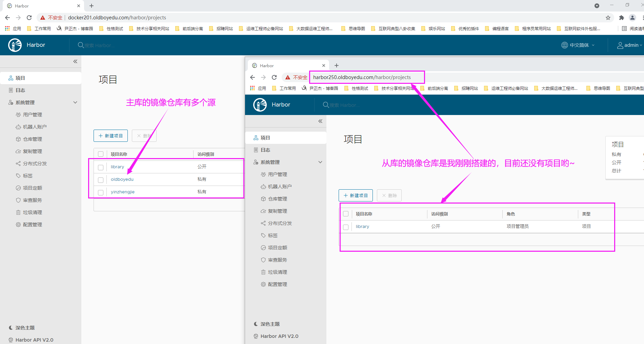
Task: Reload the page with browser refresh icon
Action: point(29,18)
